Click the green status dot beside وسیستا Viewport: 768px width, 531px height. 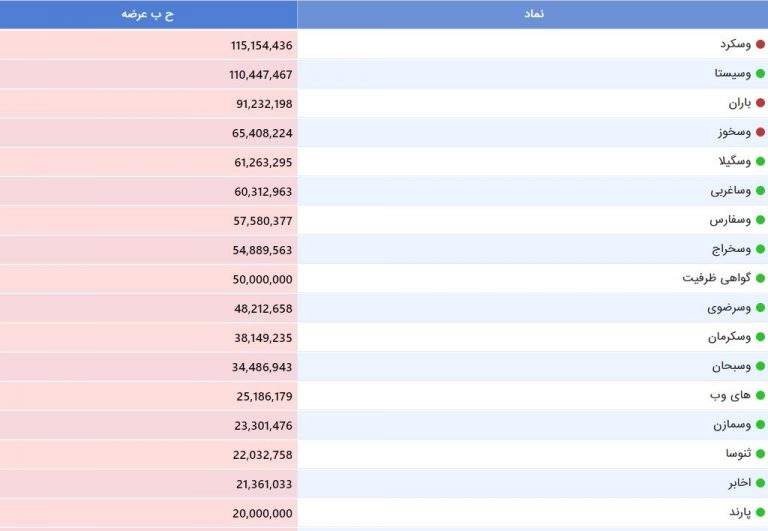pos(760,74)
